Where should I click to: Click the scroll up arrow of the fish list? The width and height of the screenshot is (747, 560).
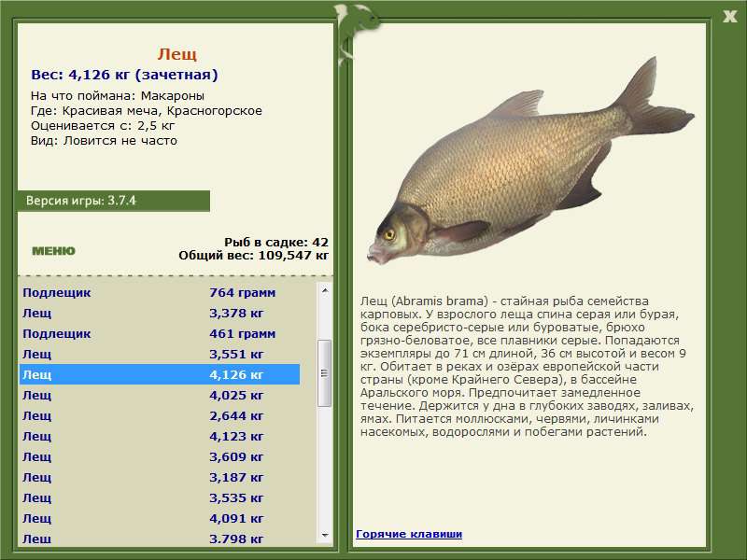pos(325,290)
